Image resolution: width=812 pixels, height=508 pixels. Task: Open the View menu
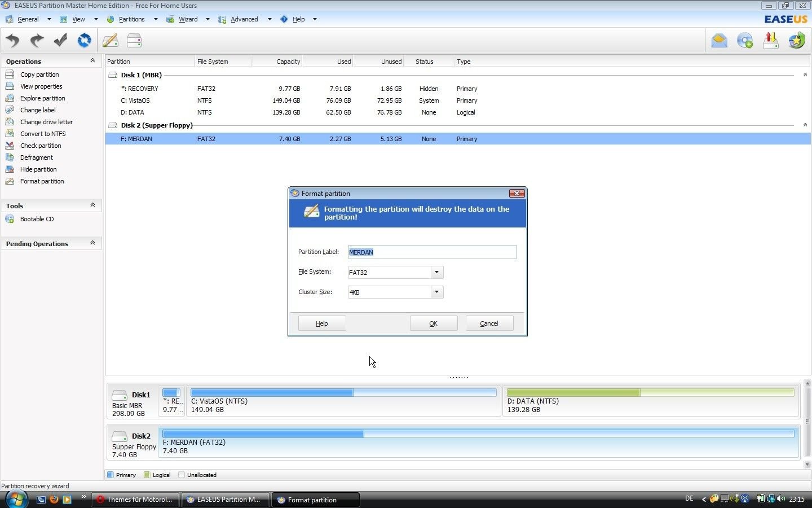click(78, 19)
